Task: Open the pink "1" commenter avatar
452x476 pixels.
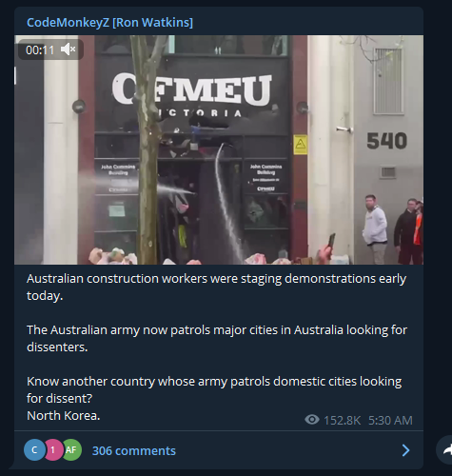Action: (52, 450)
